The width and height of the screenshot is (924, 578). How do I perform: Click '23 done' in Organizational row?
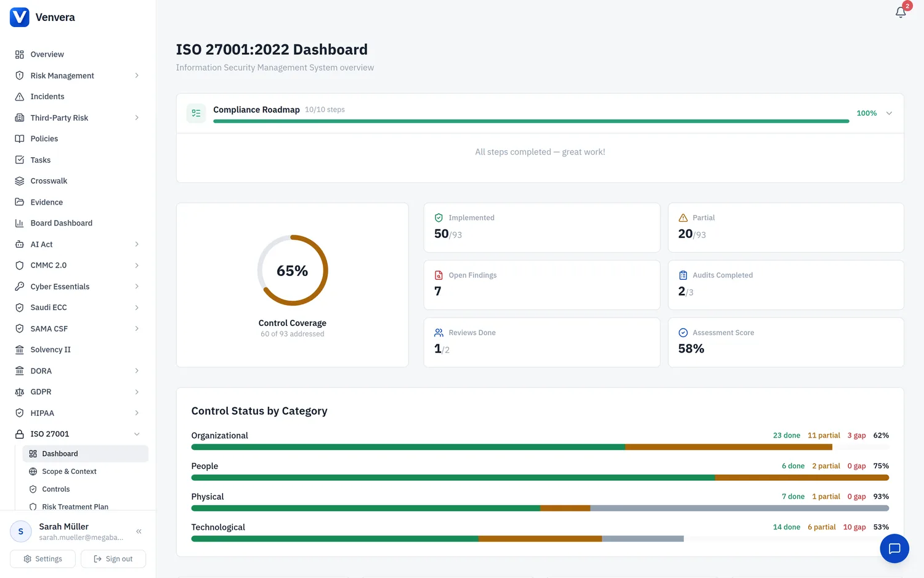(787, 436)
